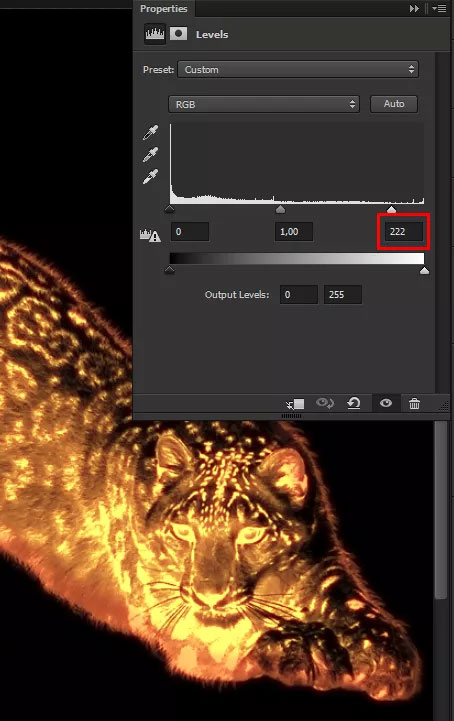Focus the Output Levels field showing 0
This screenshot has width=454, height=721.
(x=299, y=295)
